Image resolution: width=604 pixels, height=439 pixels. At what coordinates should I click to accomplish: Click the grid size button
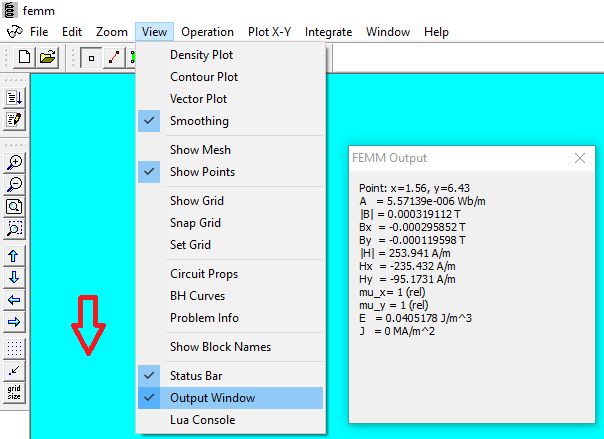click(15, 392)
